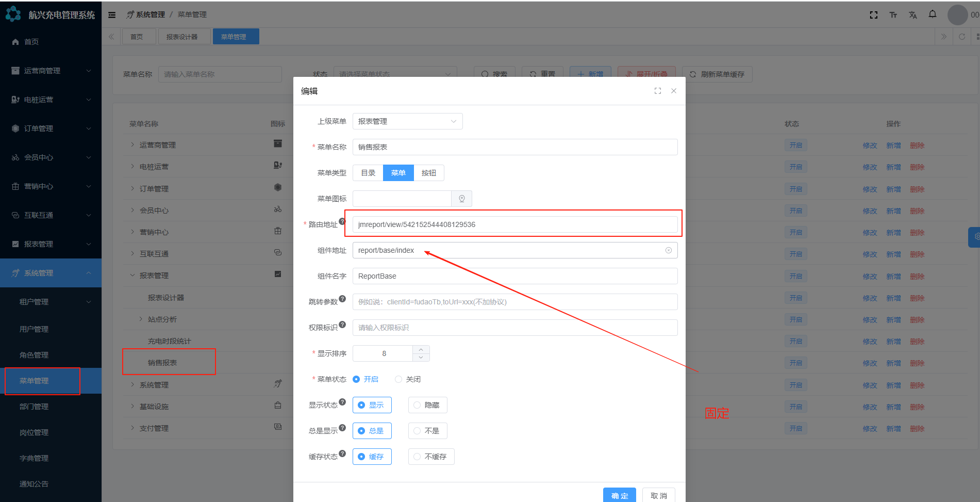The height and width of the screenshot is (502, 980).
Task: Open the 上级菜单 dropdown
Action: pos(407,121)
